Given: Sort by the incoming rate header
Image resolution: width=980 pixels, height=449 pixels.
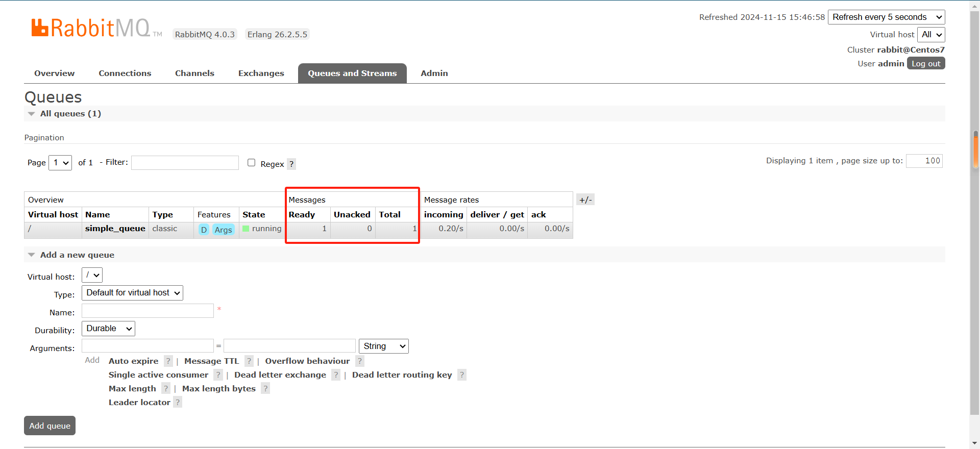Looking at the screenshot, I should click(444, 215).
